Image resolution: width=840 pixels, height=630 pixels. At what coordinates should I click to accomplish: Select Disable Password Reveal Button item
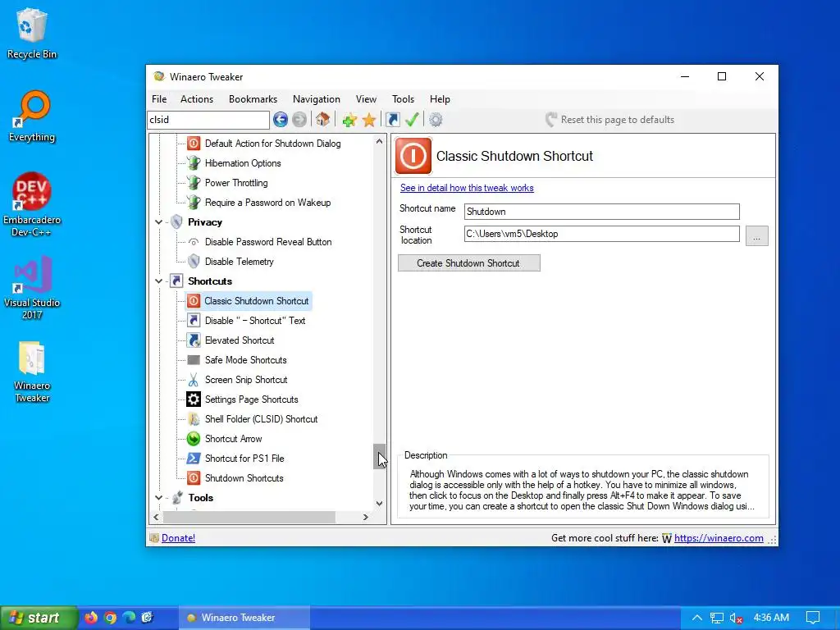point(268,242)
